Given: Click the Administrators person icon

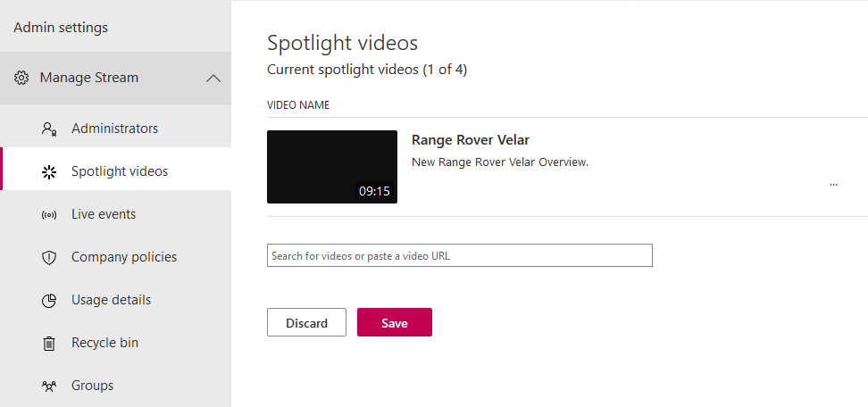Looking at the screenshot, I should (x=50, y=129).
